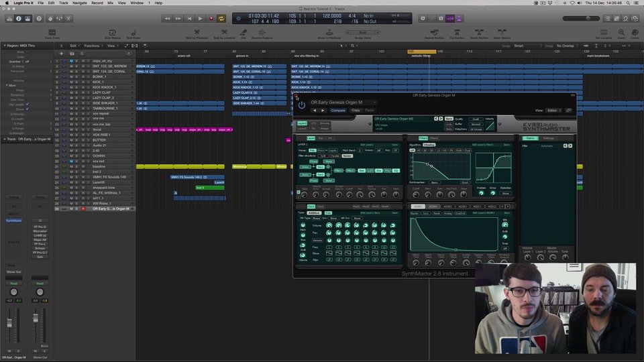
Task: Click Save in SynthMaster preset display
Action: click(449, 119)
